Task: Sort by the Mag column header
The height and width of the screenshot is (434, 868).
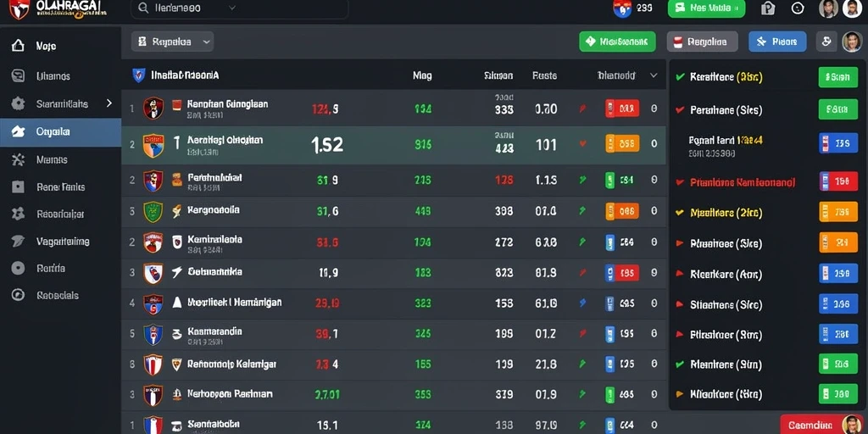Action: pos(422,75)
